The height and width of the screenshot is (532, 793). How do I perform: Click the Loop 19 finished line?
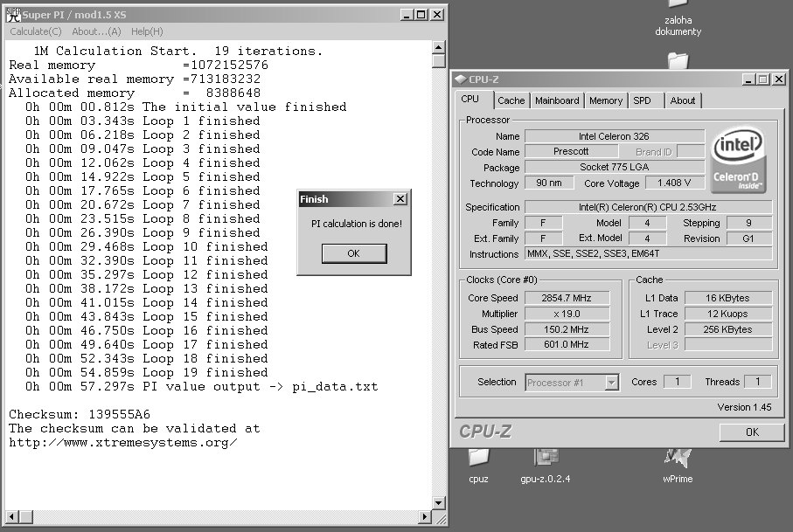147,373
